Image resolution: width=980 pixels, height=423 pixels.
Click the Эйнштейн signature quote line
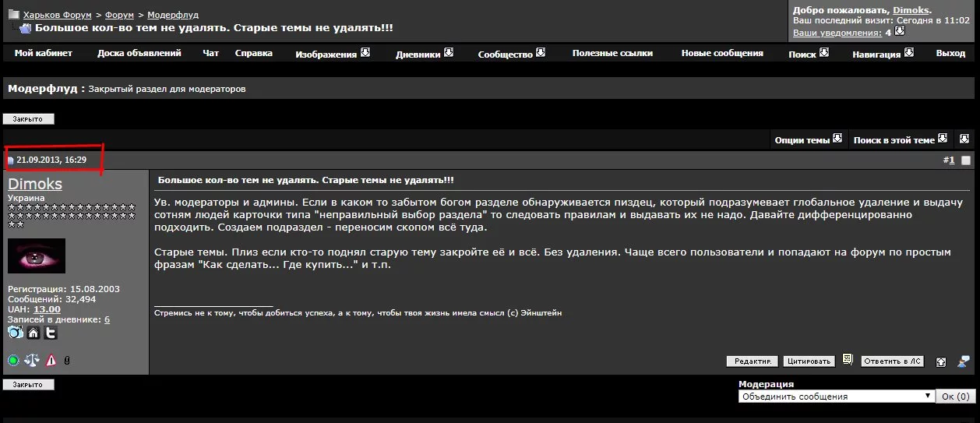pos(358,312)
